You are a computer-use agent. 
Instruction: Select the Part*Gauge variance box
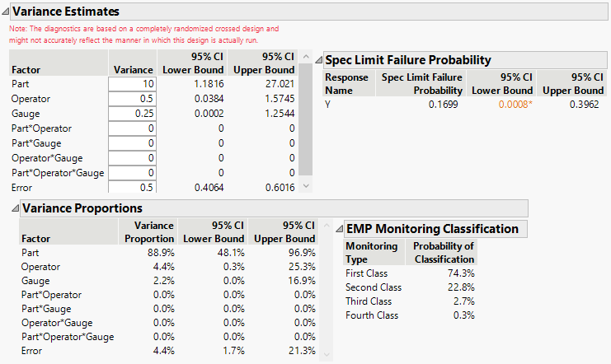pyautogui.click(x=131, y=143)
